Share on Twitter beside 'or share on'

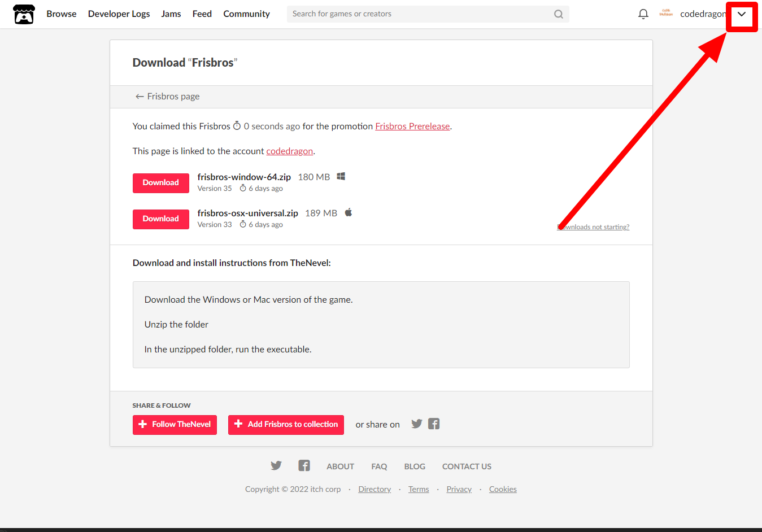click(x=417, y=424)
